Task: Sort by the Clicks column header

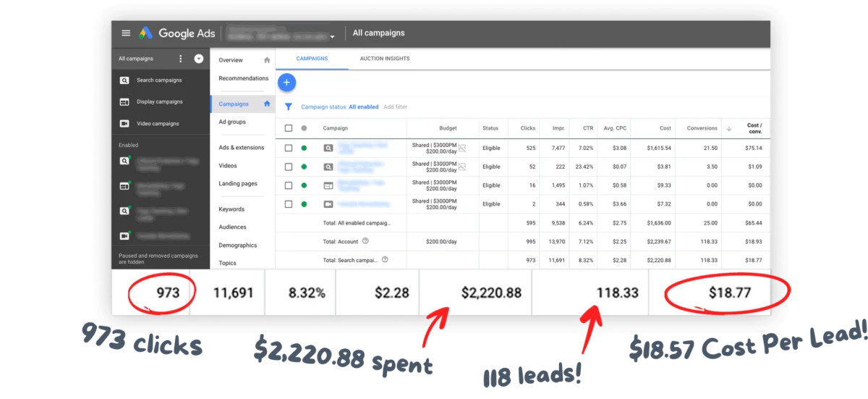Action: pyautogui.click(x=528, y=128)
